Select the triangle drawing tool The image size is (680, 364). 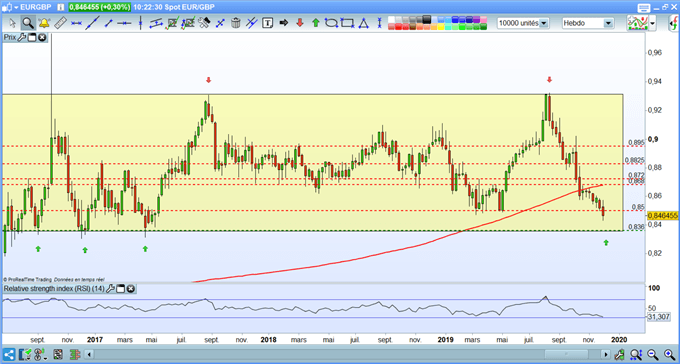click(x=363, y=23)
